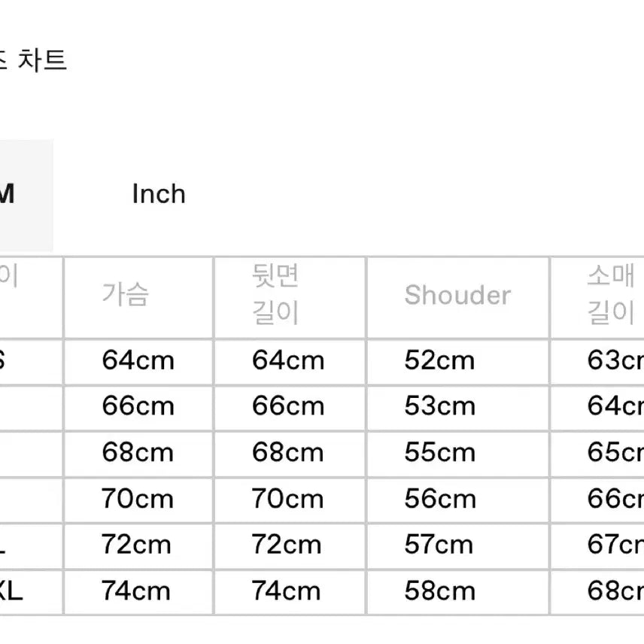The height and width of the screenshot is (644, 644).
Task: Select the 66cm cell under 뒷면 길이
Action: point(288,406)
